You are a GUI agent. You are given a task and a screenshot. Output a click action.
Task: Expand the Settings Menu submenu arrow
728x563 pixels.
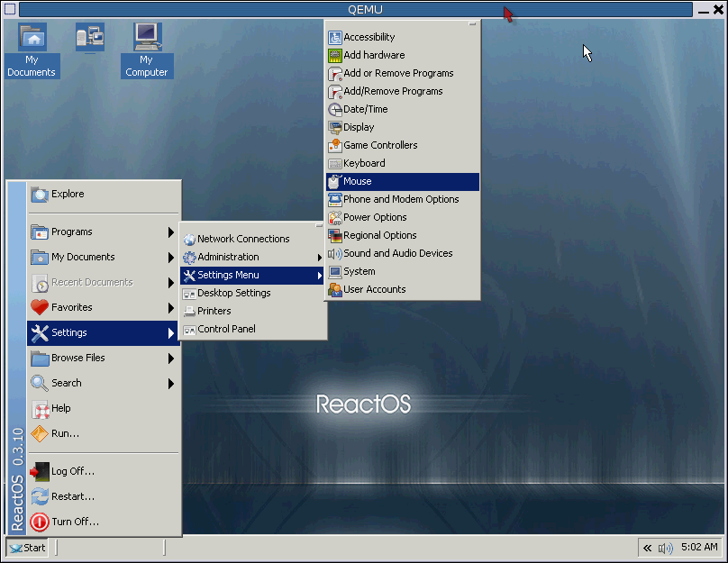320,276
